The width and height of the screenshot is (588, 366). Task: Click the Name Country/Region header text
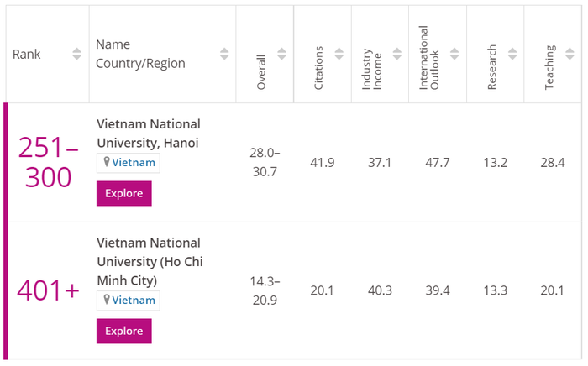(x=140, y=54)
